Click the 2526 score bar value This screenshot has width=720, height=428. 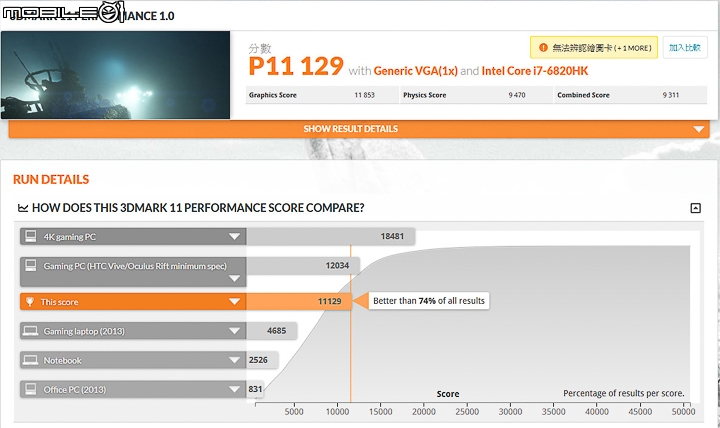coord(258,360)
